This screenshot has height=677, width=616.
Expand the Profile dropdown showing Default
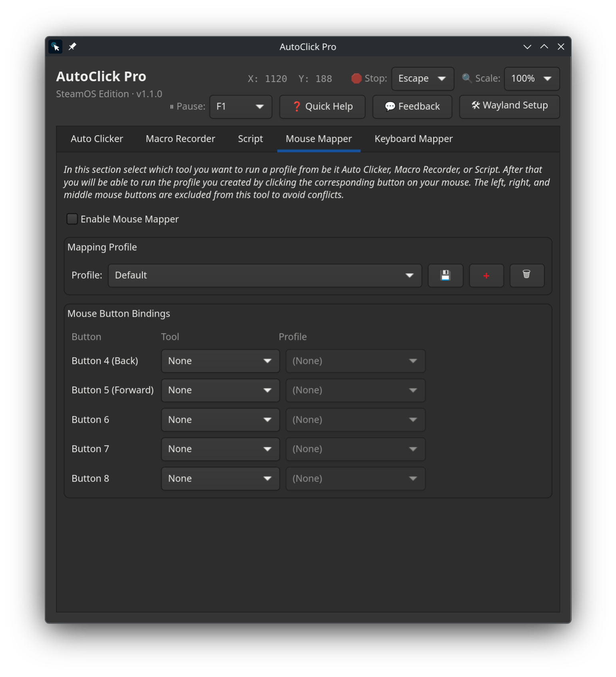click(x=265, y=275)
